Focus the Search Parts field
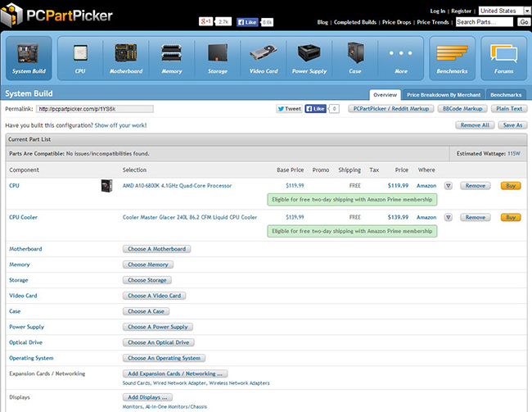This screenshot has height=412, width=532. 485,22
